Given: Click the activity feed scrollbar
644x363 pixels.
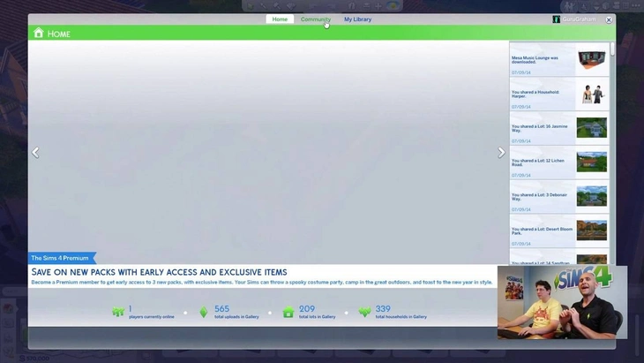Looking at the screenshot, I should [x=612, y=53].
